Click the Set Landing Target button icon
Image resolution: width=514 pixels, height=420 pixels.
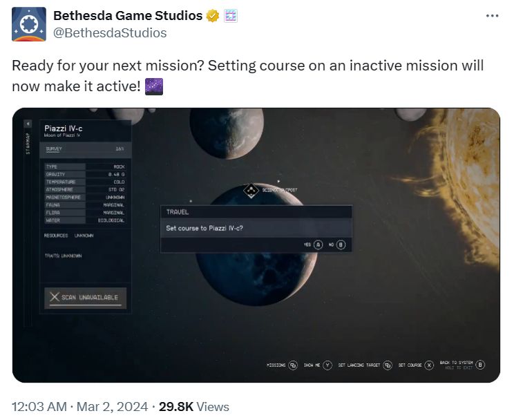(388, 365)
